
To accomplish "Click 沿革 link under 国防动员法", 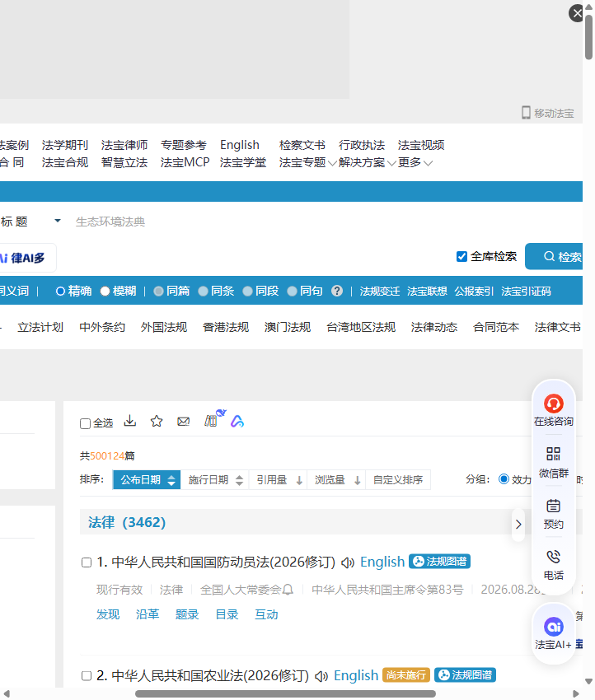I will click(x=148, y=614).
